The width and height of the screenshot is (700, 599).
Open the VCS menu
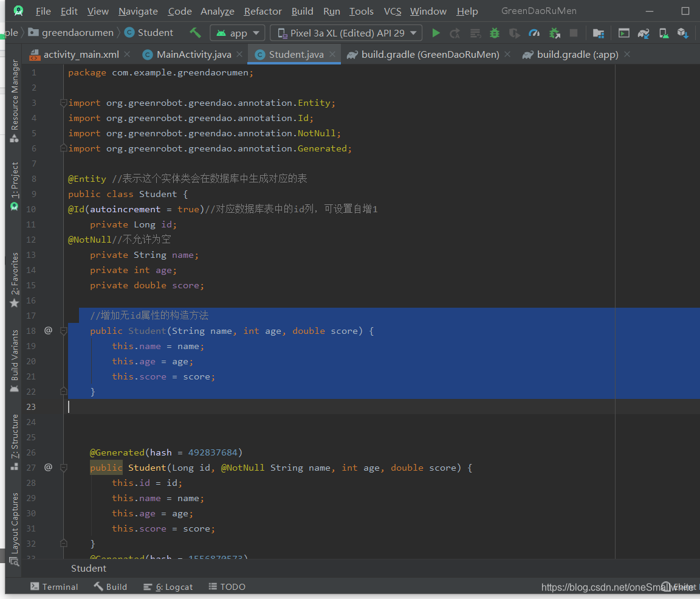coord(393,11)
